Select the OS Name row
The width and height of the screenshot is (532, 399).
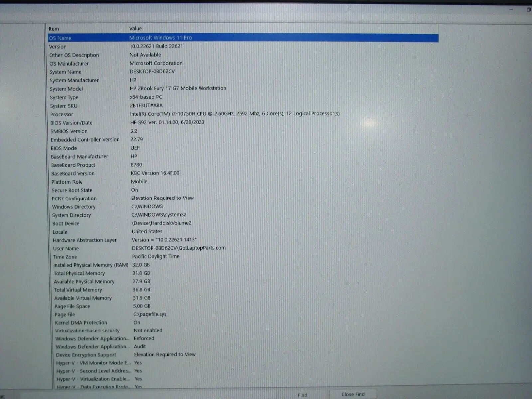243,38
